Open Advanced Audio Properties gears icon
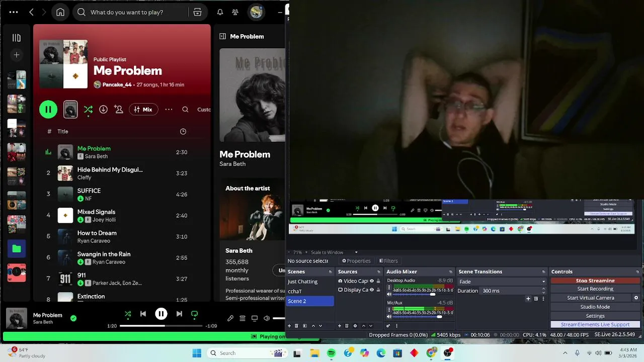This screenshot has height=362, width=644. click(x=388, y=326)
